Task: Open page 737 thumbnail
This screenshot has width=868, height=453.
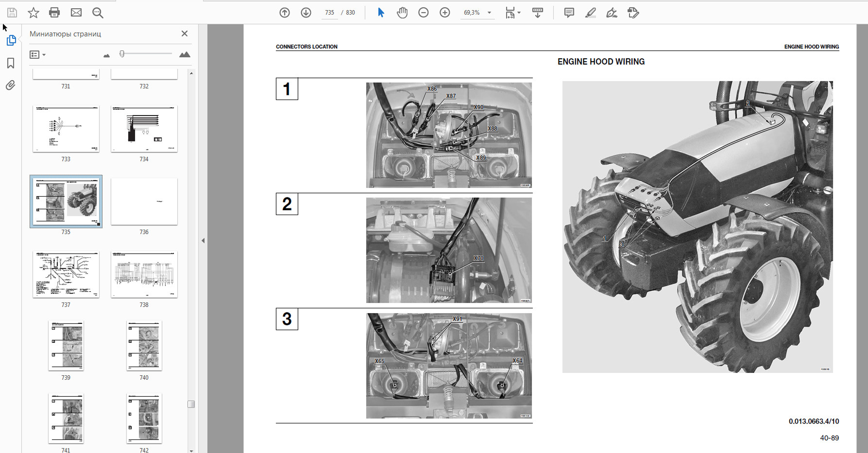Action: [66, 275]
